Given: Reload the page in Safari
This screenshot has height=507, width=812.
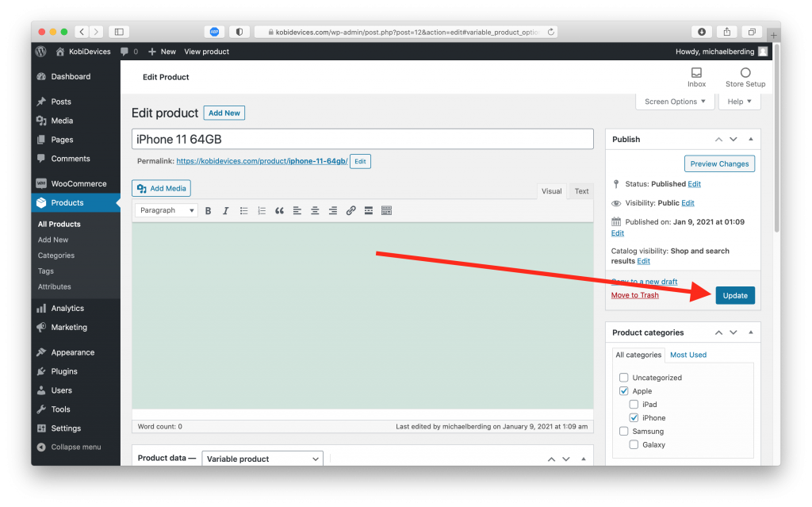Looking at the screenshot, I should (x=551, y=33).
